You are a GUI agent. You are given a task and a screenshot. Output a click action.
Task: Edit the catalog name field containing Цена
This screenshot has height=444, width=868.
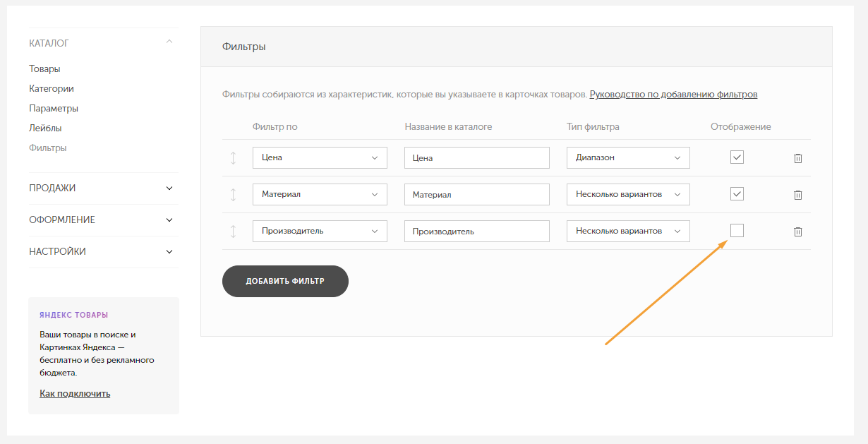[477, 157]
